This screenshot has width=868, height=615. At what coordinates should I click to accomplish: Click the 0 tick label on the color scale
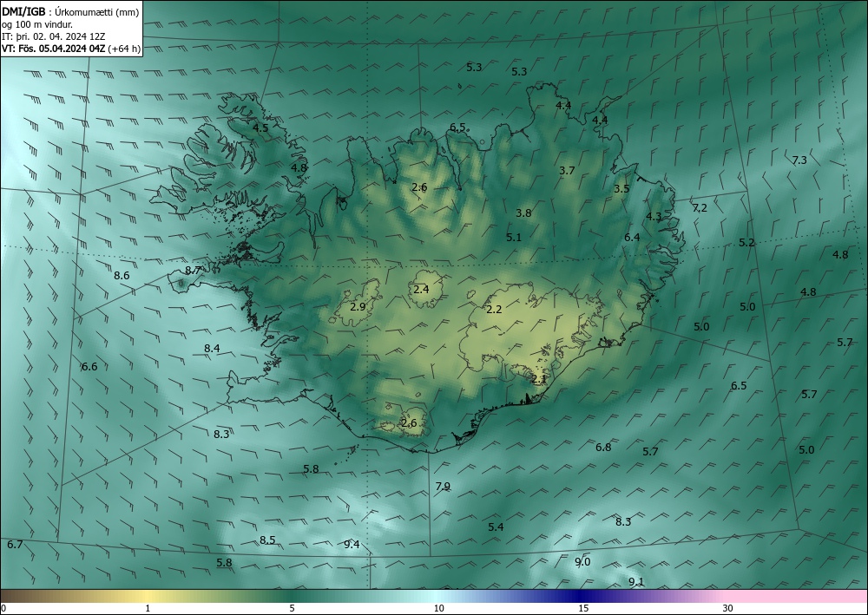tap(3, 608)
